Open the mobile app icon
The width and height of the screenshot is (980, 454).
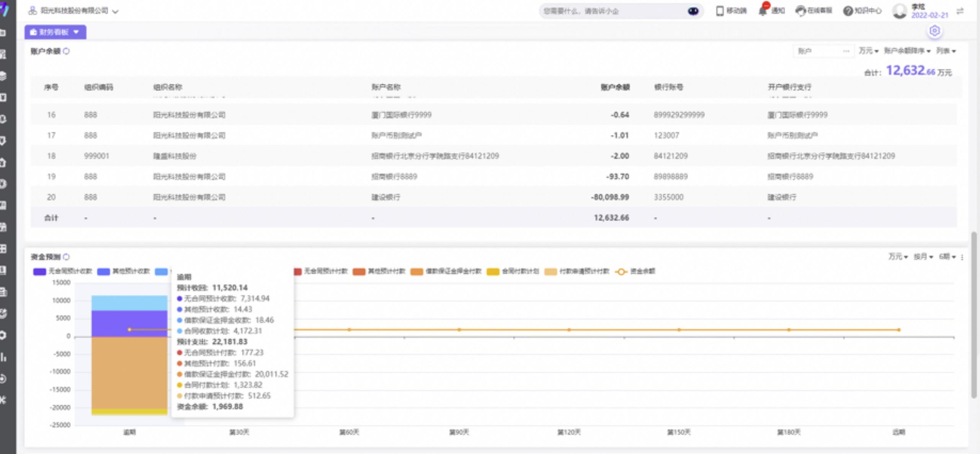pos(720,11)
